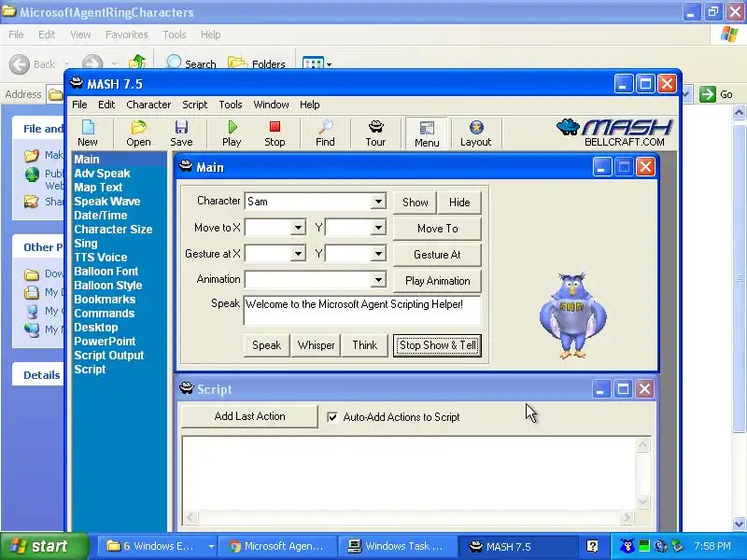
Task: Open the Script menu in menu bar
Action: [x=194, y=105]
